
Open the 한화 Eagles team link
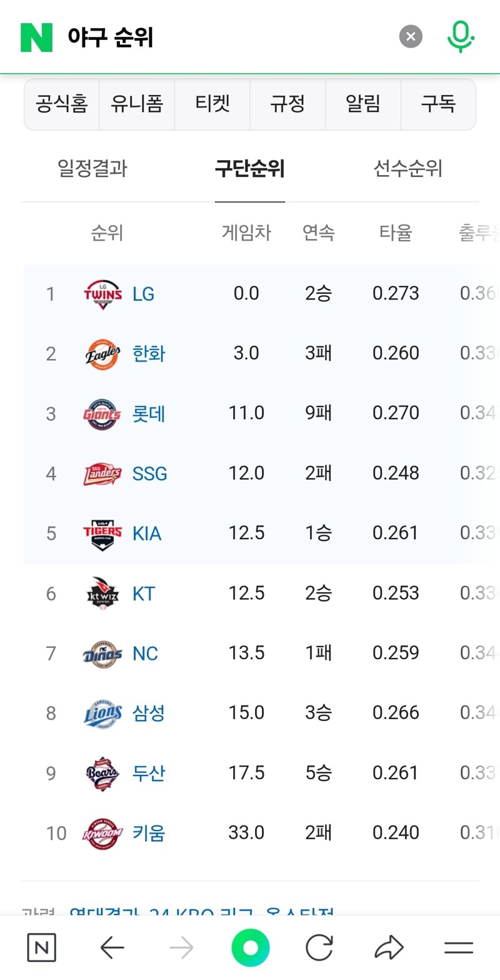[x=149, y=354]
